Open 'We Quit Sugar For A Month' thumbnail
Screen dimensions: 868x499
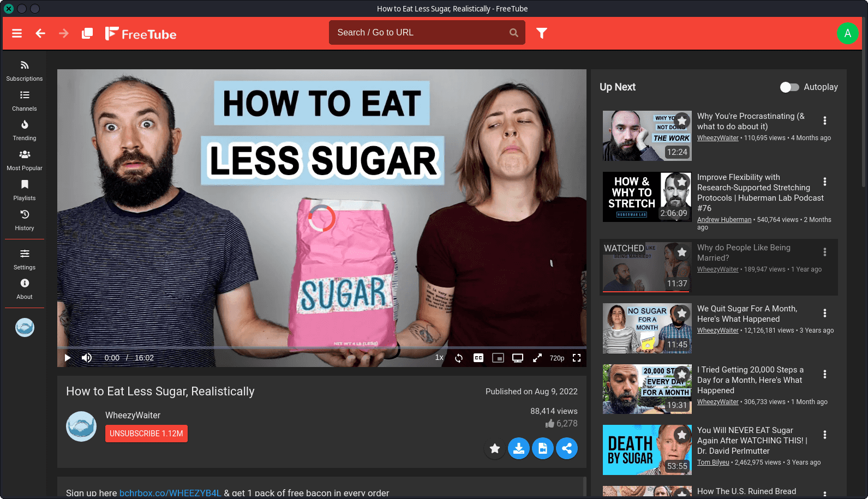coord(647,328)
